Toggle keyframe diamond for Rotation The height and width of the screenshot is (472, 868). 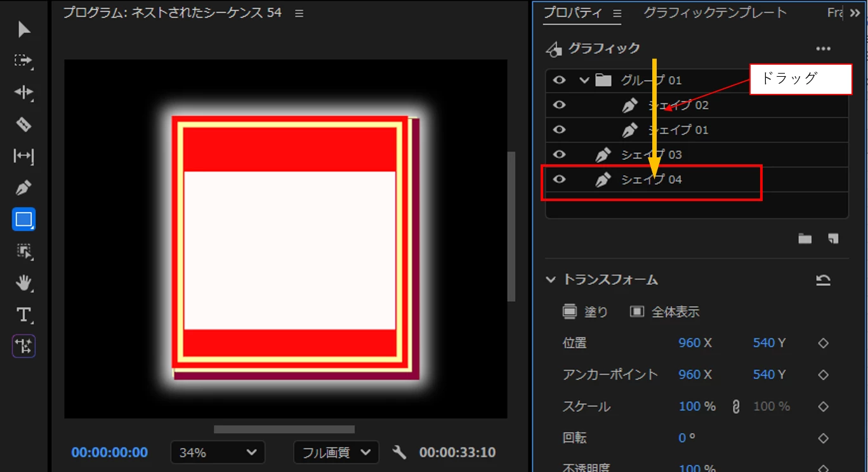tap(823, 438)
